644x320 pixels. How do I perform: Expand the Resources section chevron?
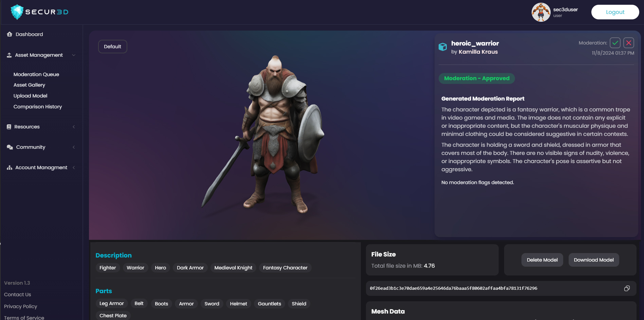click(74, 127)
